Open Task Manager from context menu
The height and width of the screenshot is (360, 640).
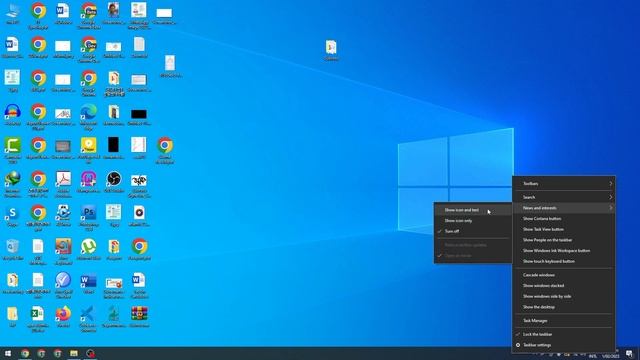point(564,321)
